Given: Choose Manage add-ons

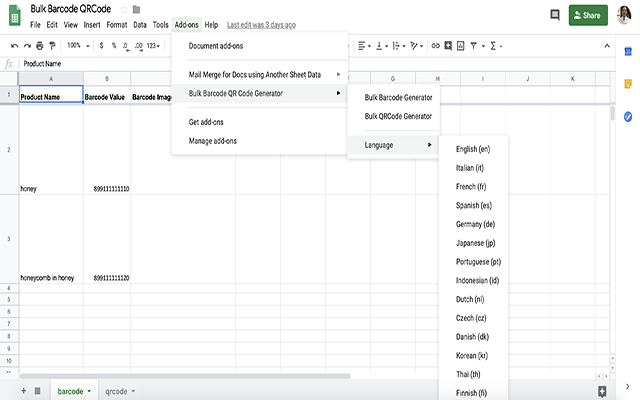Looking at the screenshot, I should pyautogui.click(x=260, y=141).
